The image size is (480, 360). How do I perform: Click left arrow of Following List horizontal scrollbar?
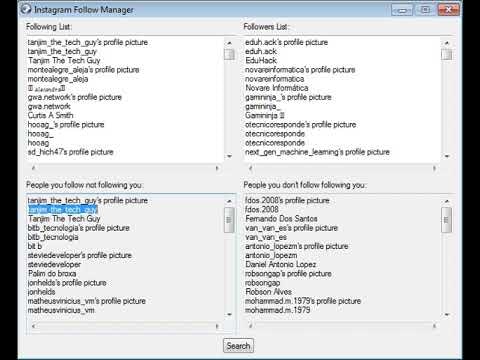(x=33, y=168)
